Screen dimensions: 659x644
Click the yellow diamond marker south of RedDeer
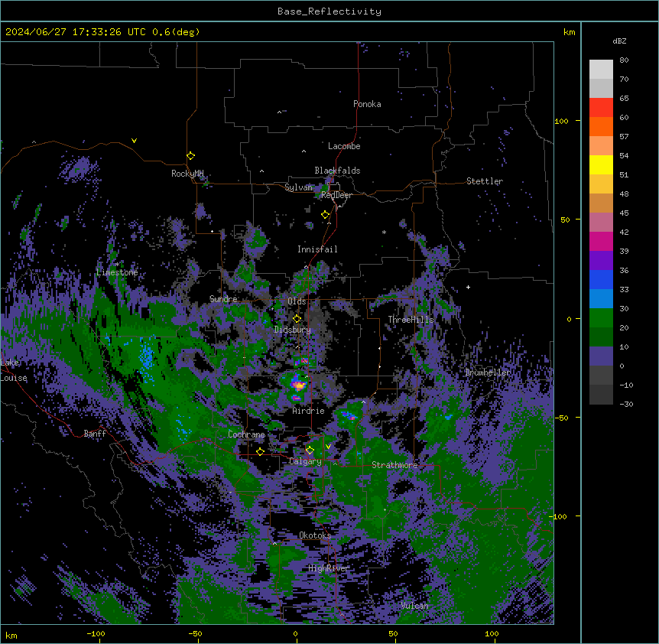[326, 214]
